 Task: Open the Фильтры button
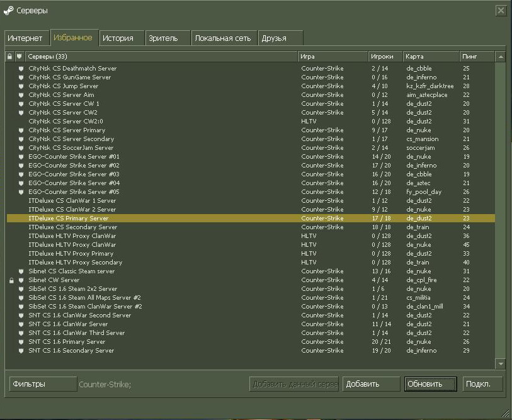click(43, 384)
